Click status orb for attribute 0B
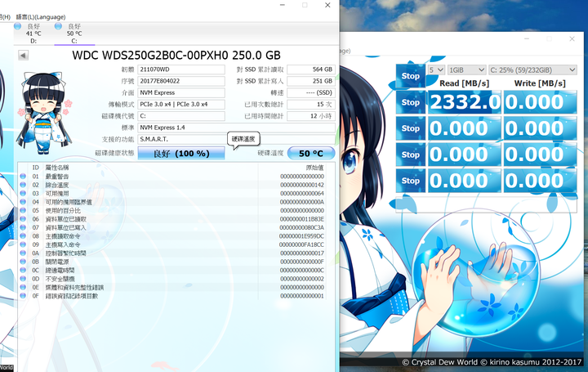This screenshot has width=588, height=372. coord(23,262)
